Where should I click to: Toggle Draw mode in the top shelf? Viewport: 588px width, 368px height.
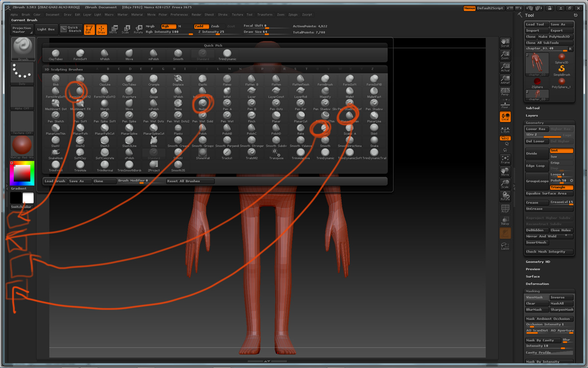pyautogui.click(x=101, y=29)
